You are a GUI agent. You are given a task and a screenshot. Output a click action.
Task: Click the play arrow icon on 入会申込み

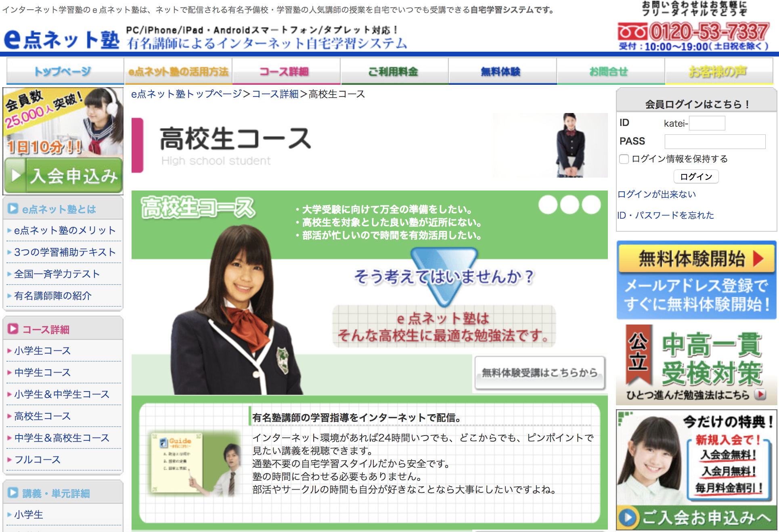[16, 175]
